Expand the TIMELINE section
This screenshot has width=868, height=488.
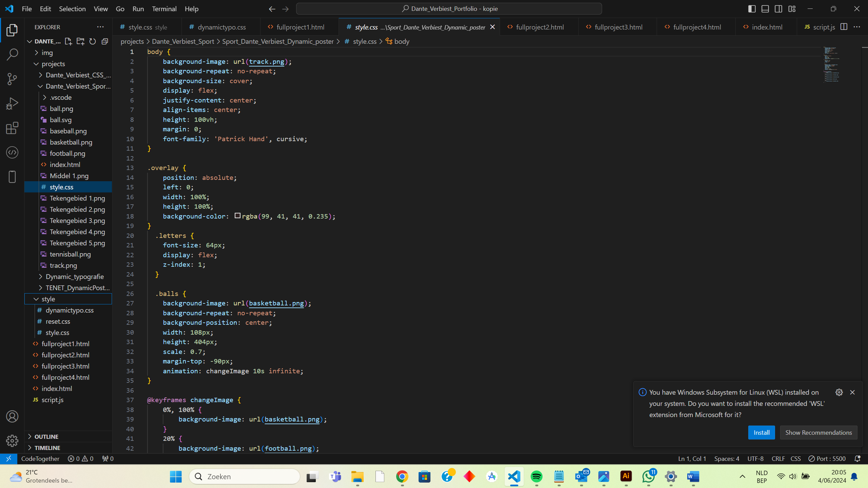click(68, 448)
